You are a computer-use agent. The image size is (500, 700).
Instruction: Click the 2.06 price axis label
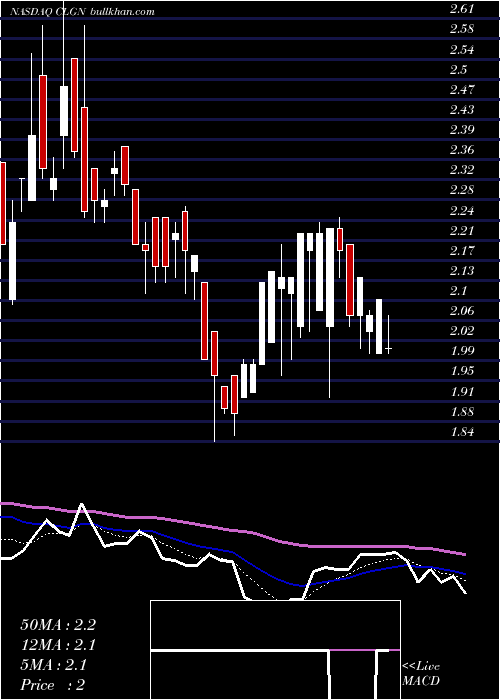[461, 311]
